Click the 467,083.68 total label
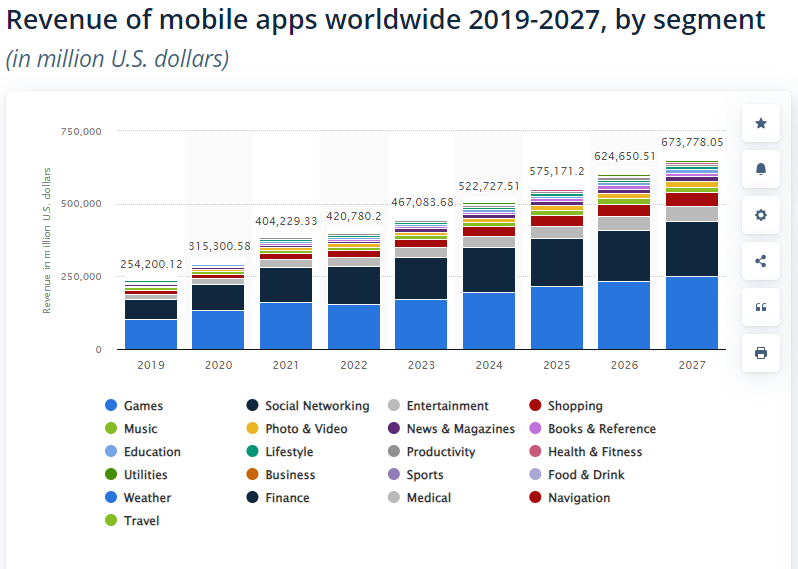Screen dimensions: 798x569 pos(422,202)
